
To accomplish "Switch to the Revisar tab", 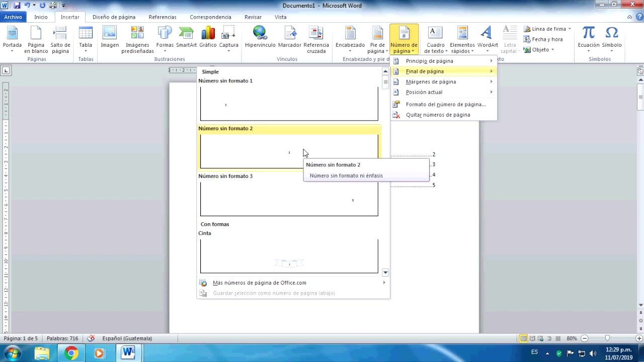I will [253, 17].
